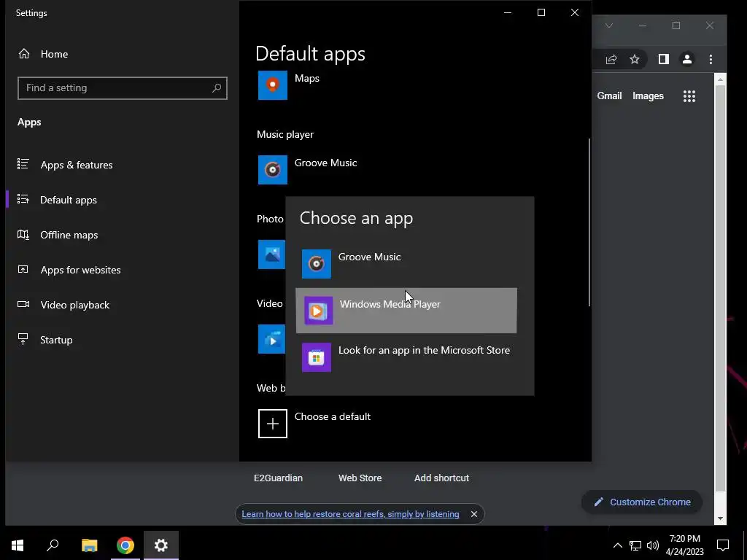Viewport: 747px width, 560px height.
Task: Click the Settings gear in the taskbar
Action: click(x=161, y=545)
